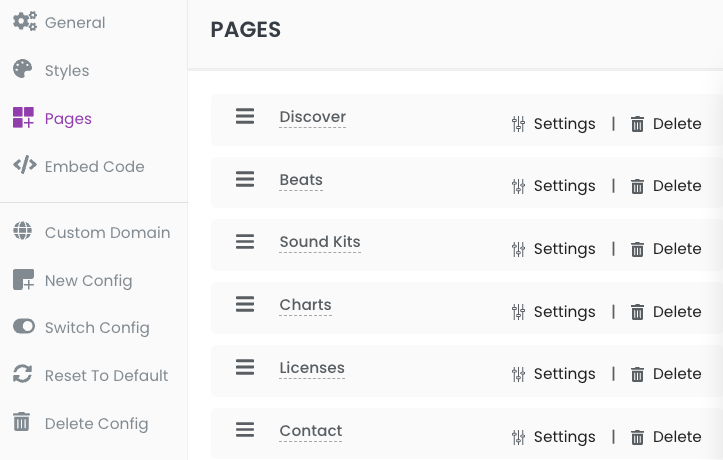Open General settings gear icon
723x460 pixels.
click(24, 21)
